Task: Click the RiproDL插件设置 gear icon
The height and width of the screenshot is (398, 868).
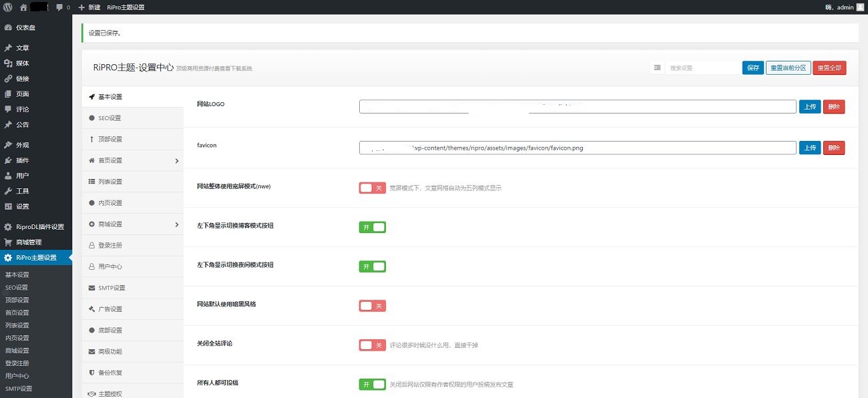Action: tap(8, 227)
